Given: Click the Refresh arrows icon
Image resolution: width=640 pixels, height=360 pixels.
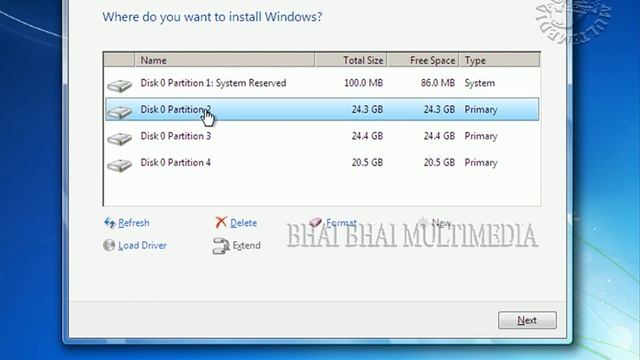Looking at the screenshot, I should 109,223.
